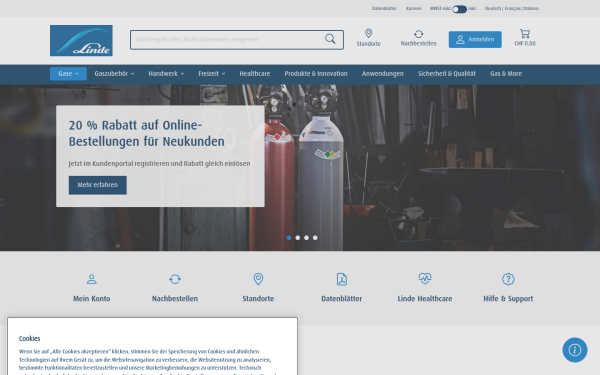Click the Standorte tile pin icon
600x375 pixels.
pos(258,279)
